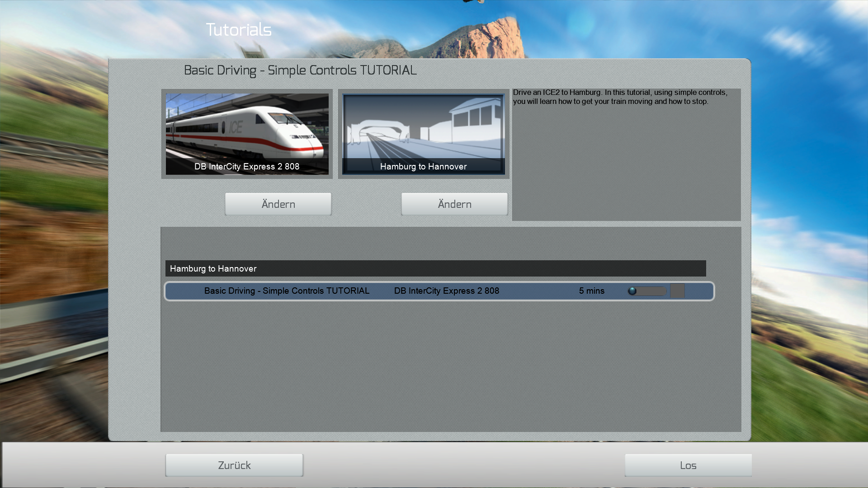Click Ändern below the route image

click(454, 204)
